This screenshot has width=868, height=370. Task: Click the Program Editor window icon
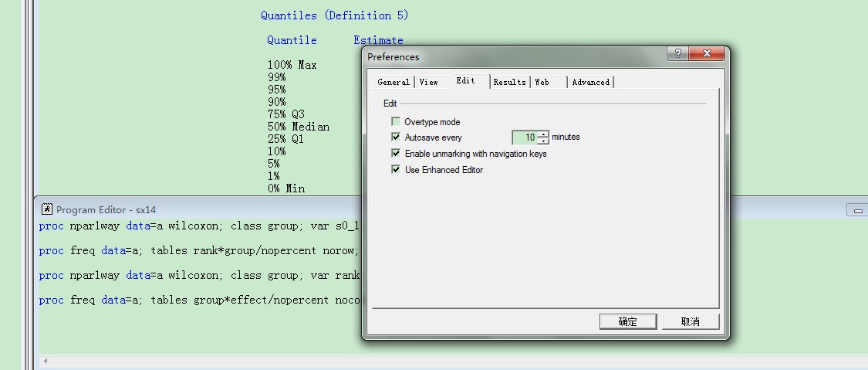(47, 209)
